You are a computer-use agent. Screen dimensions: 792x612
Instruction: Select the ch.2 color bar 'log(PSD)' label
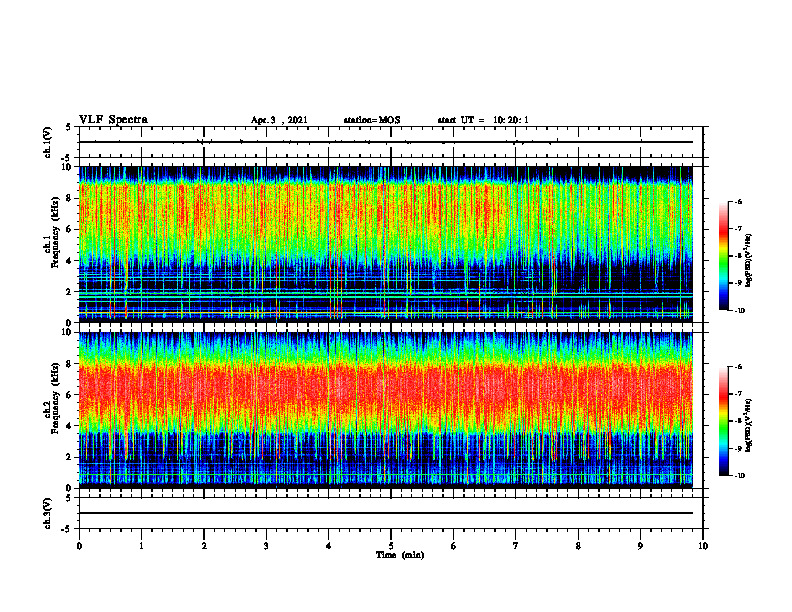tap(748, 426)
